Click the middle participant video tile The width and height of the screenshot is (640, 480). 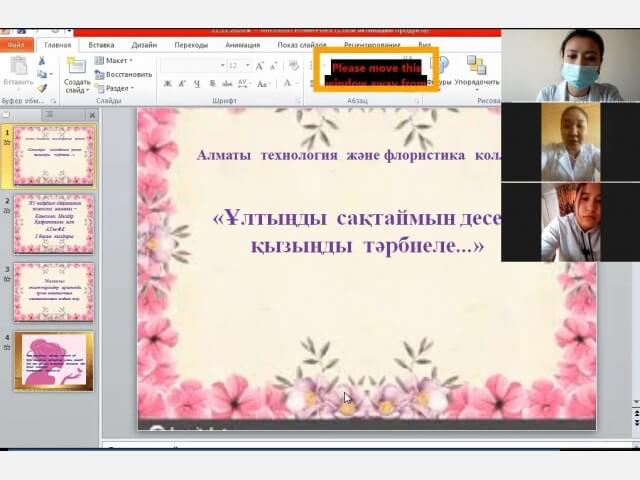(571, 142)
